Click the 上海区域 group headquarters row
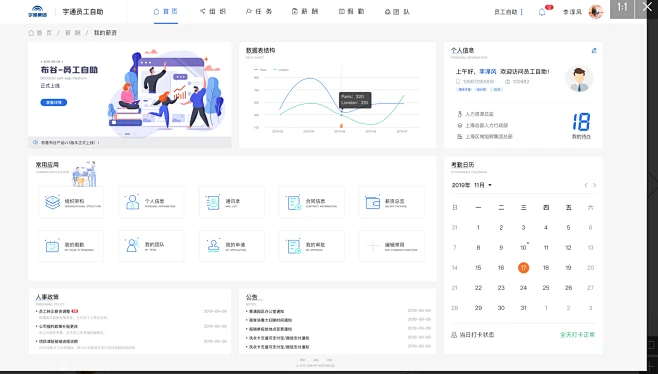Screen dimensions: 658x374 485,137
